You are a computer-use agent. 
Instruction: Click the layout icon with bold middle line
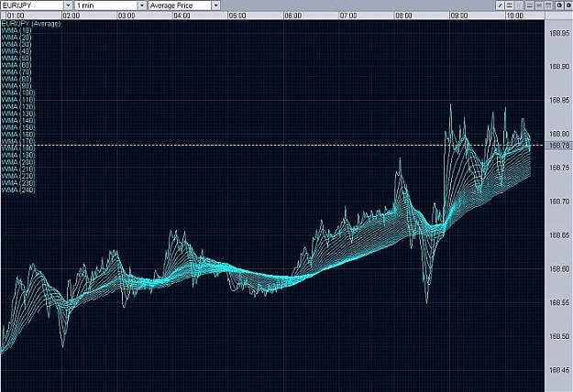pos(539,5)
